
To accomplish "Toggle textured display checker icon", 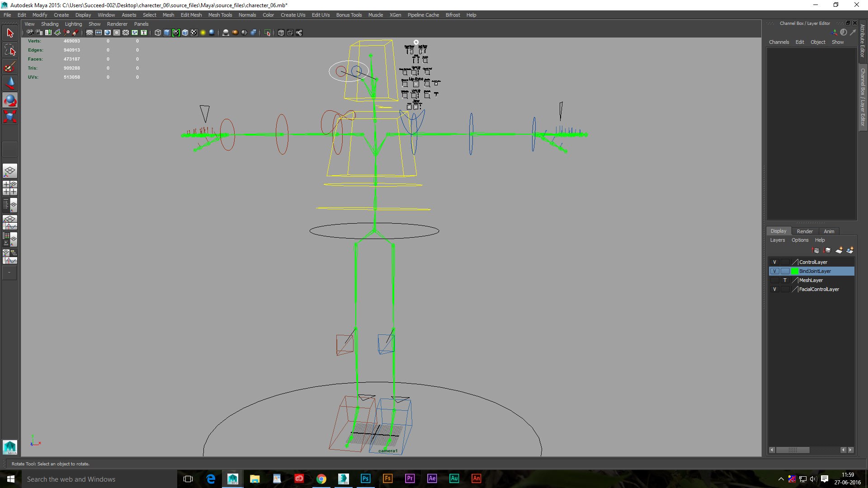I will (194, 33).
